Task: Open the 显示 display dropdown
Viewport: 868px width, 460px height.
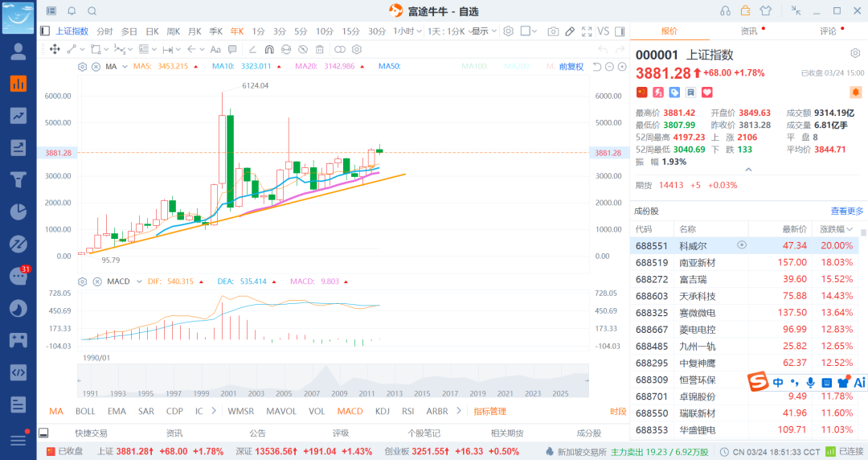Action: 485,31
